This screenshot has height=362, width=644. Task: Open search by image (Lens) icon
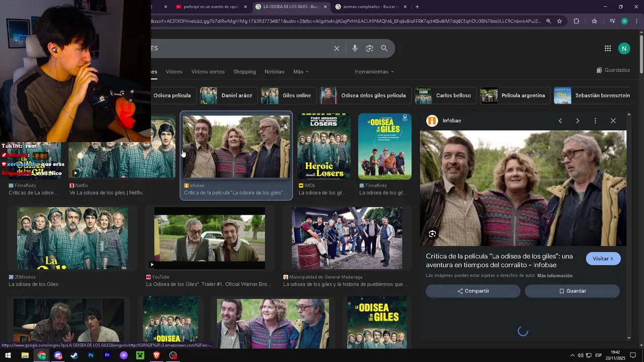tap(370, 48)
